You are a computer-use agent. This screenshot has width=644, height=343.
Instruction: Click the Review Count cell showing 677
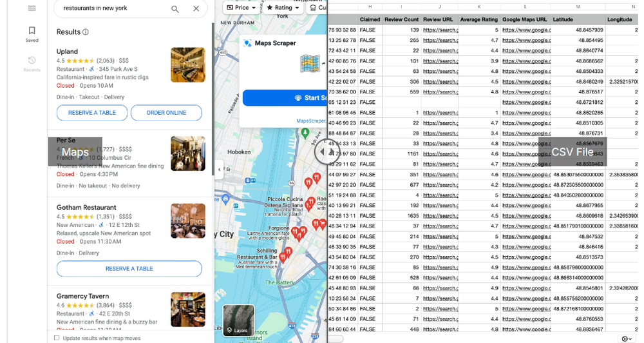[x=402, y=184]
